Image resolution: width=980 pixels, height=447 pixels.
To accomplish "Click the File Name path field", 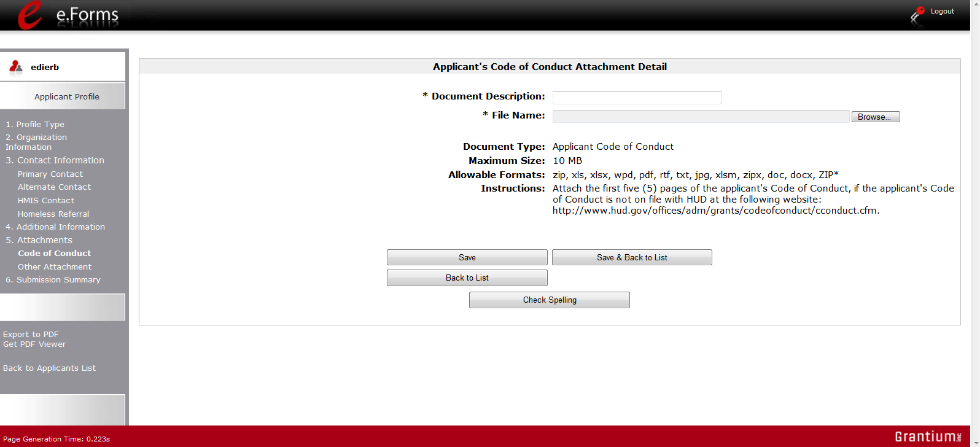I will point(701,117).
